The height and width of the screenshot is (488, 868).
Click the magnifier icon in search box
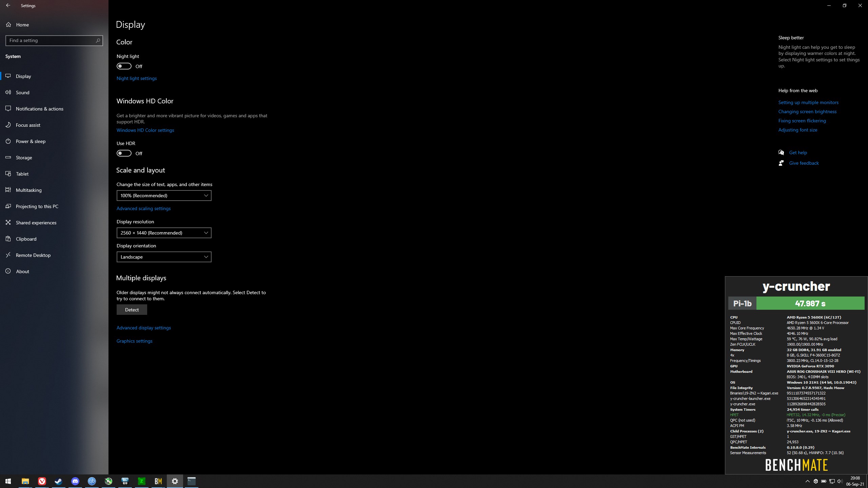(x=98, y=40)
